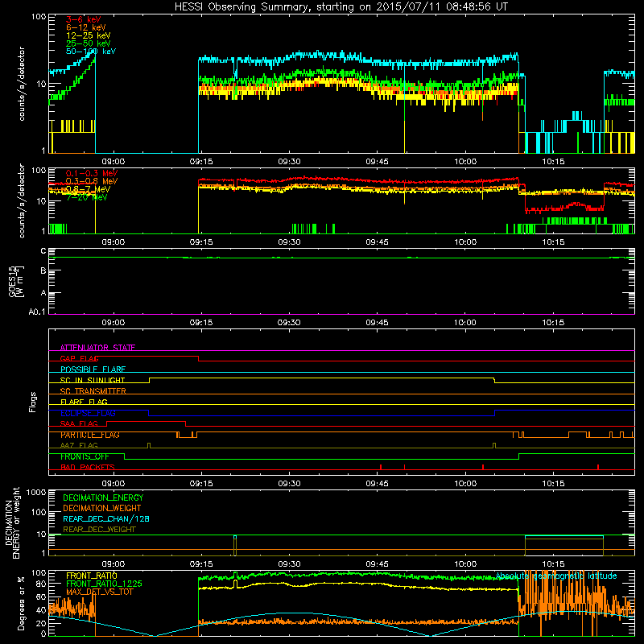Select the BAD_PACKETS flag label
This screenshot has width=644, height=644.
point(88,467)
